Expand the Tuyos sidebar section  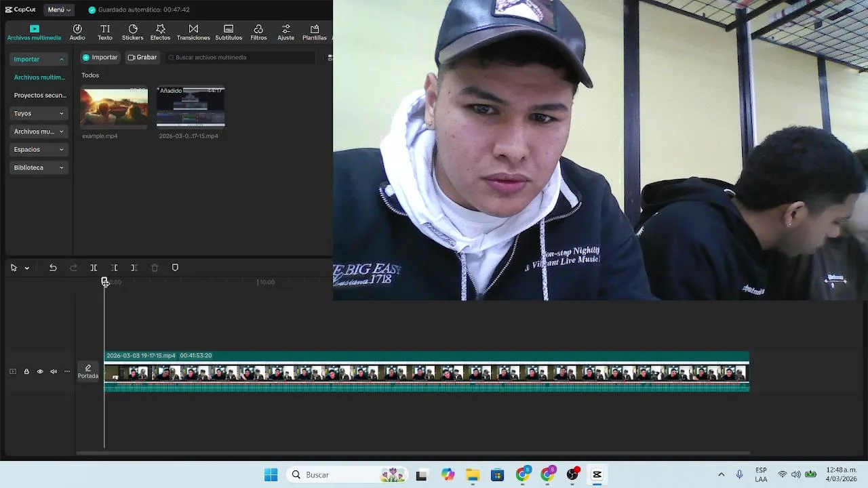[39, 113]
